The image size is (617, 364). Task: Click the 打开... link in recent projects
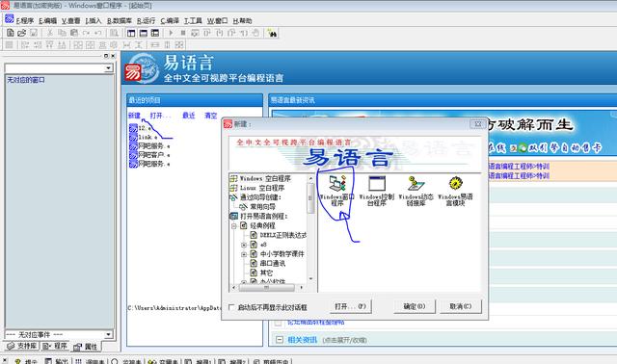tap(160, 116)
